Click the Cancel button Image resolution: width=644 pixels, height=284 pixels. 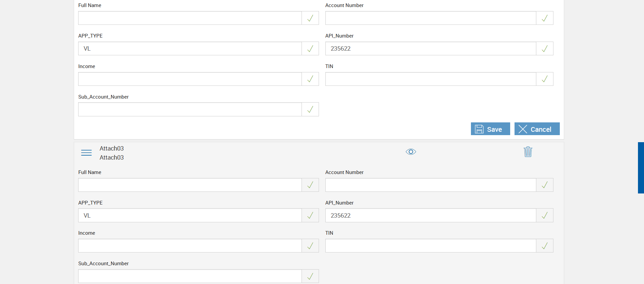[537, 129]
